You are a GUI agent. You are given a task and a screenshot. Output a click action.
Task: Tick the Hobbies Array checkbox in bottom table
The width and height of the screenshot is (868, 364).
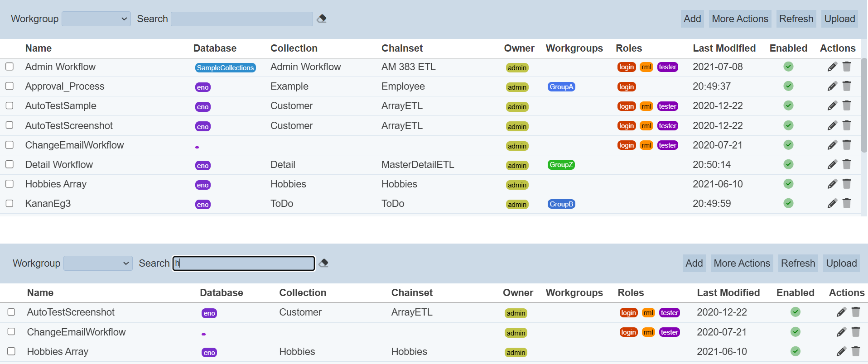[x=11, y=351]
